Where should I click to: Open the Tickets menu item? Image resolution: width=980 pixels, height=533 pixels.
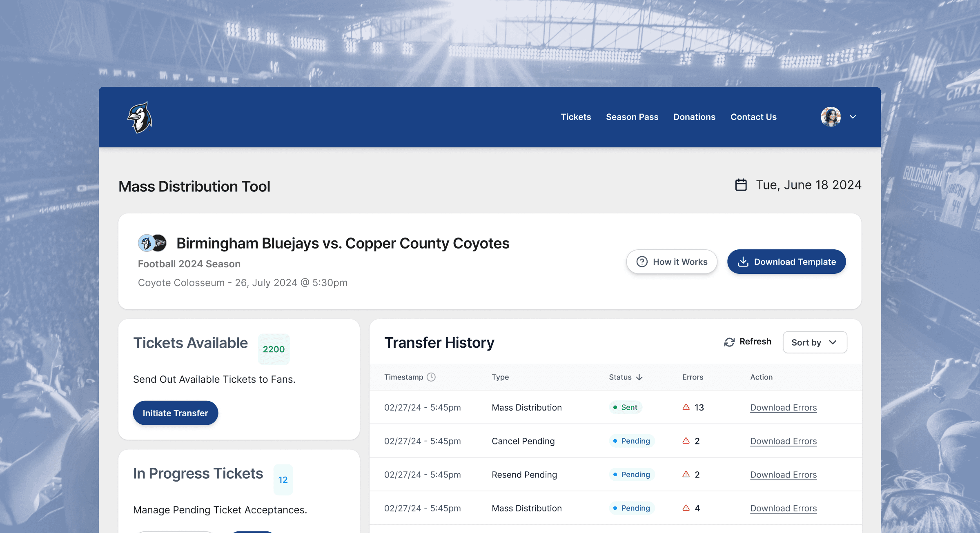pos(576,117)
